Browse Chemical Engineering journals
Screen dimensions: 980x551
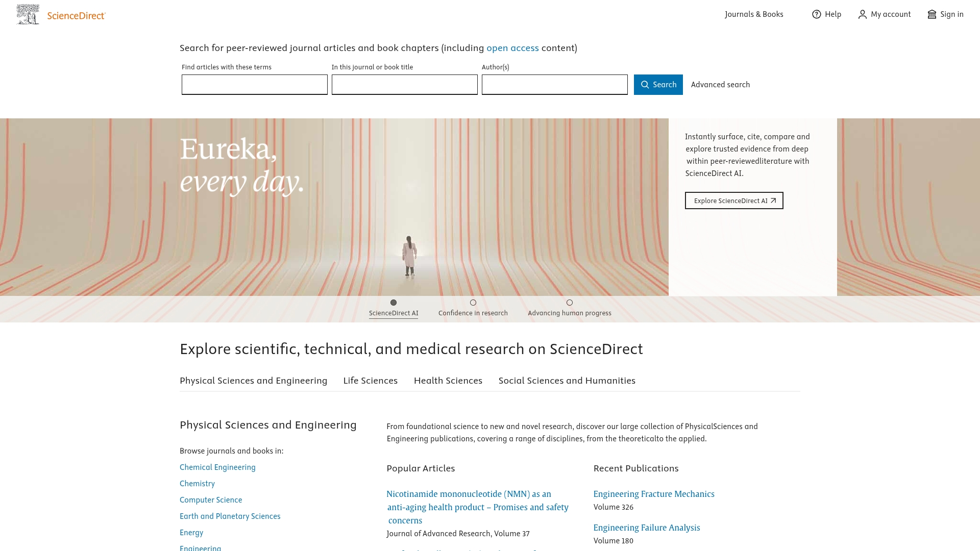[x=217, y=467]
